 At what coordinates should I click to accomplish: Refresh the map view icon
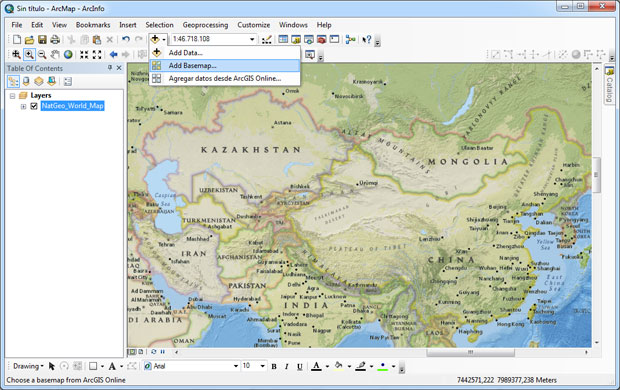click(153, 352)
